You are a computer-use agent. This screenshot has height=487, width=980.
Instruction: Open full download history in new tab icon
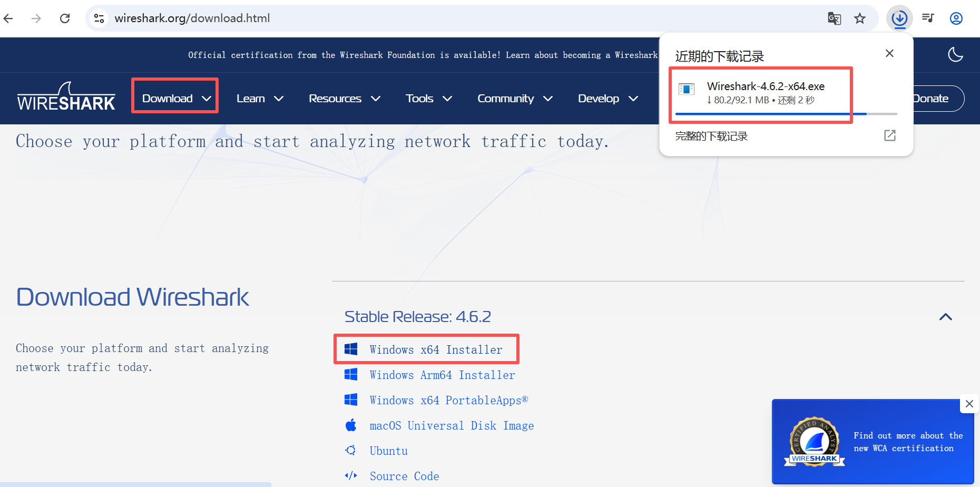889,135
